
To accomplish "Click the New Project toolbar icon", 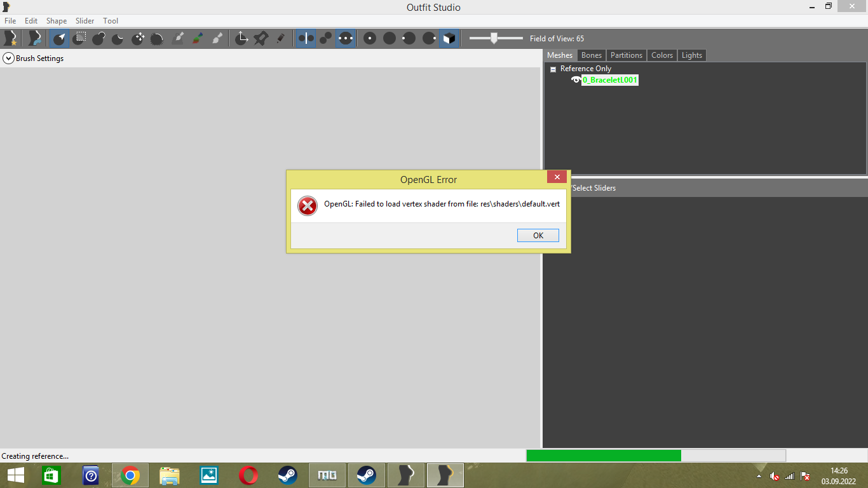I will 11,38.
